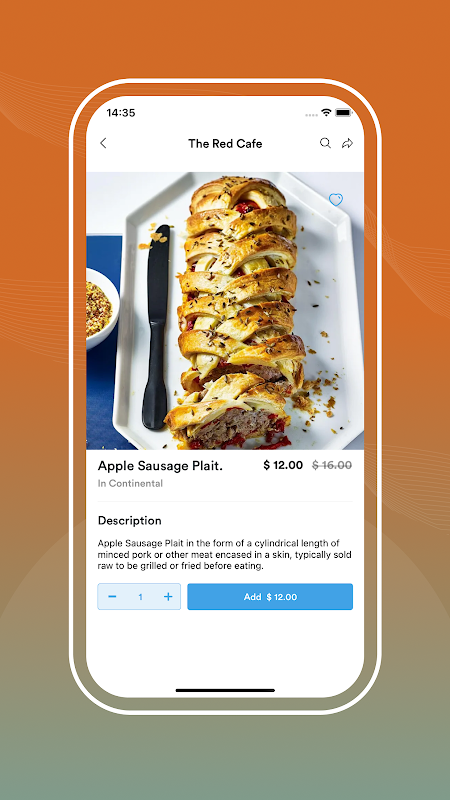Tap the Wi-Fi status icon
The width and height of the screenshot is (450, 800).
click(326, 112)
